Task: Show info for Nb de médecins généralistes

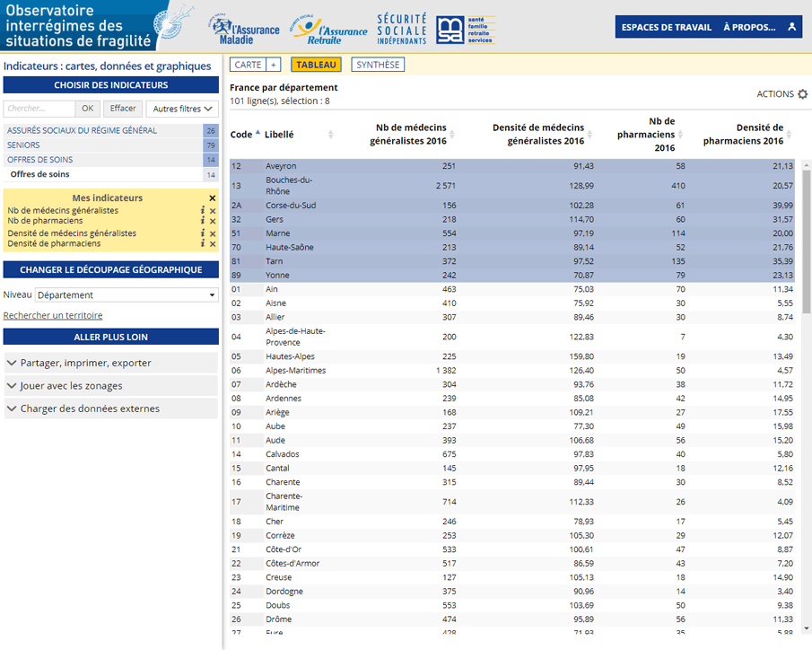Action: 203,210
